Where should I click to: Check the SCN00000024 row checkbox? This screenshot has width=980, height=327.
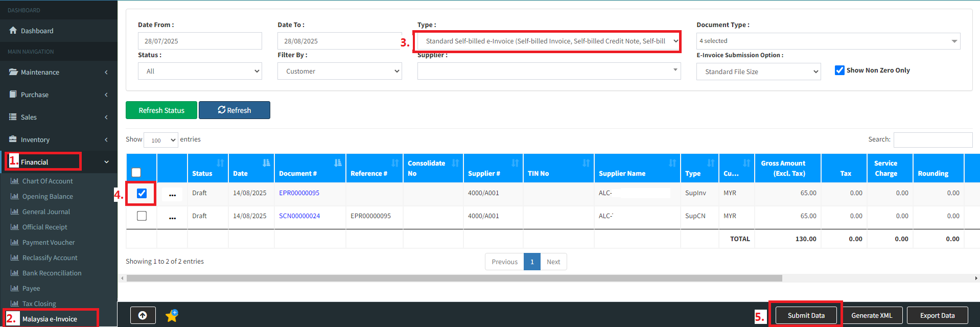142,216
